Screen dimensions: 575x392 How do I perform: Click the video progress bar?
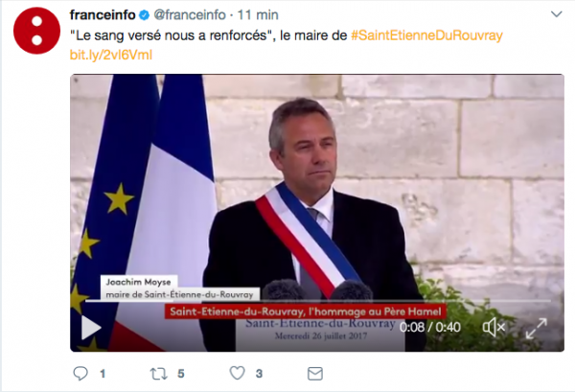point(317,301)
